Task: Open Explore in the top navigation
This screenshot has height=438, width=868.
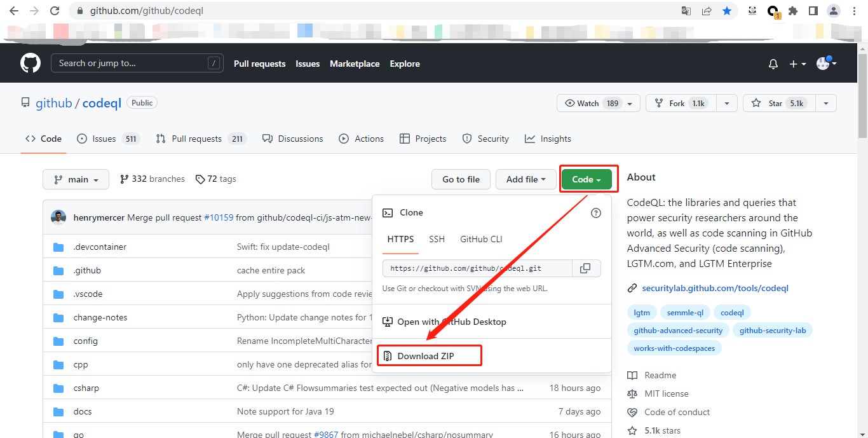Action: click(x=405, y=64)
